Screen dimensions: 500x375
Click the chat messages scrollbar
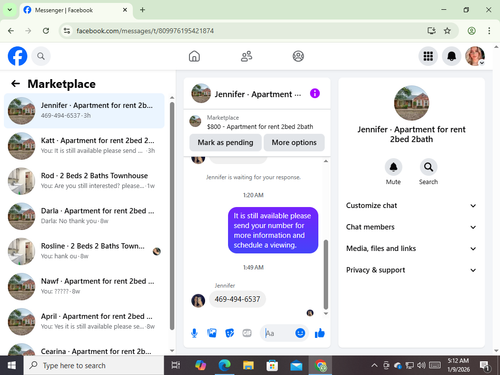point(326,274)
